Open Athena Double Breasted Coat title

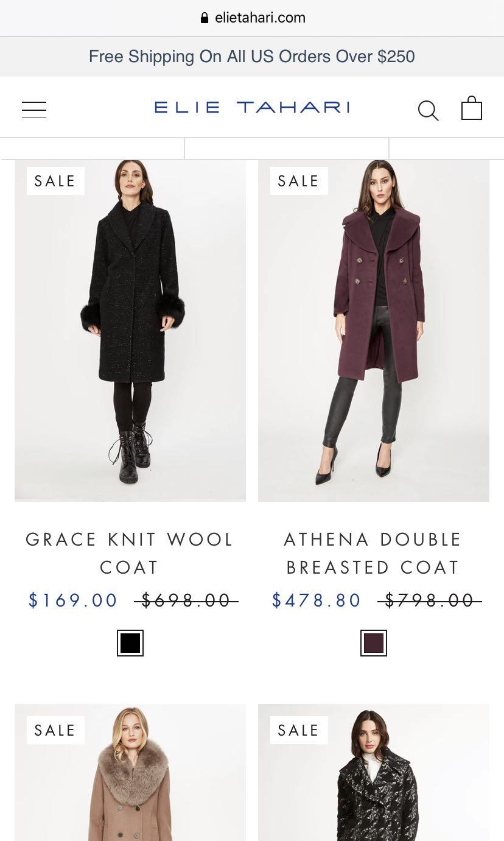(x=373, y=553)
